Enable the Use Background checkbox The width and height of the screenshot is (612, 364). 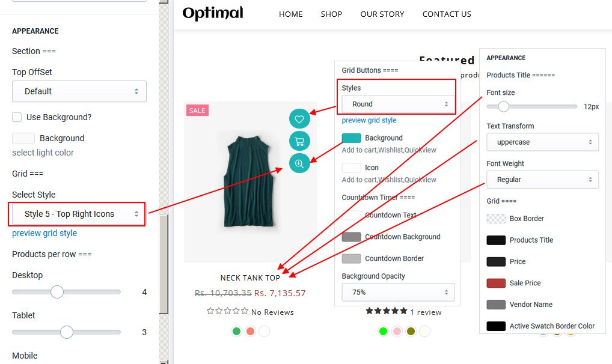(17, 117)
